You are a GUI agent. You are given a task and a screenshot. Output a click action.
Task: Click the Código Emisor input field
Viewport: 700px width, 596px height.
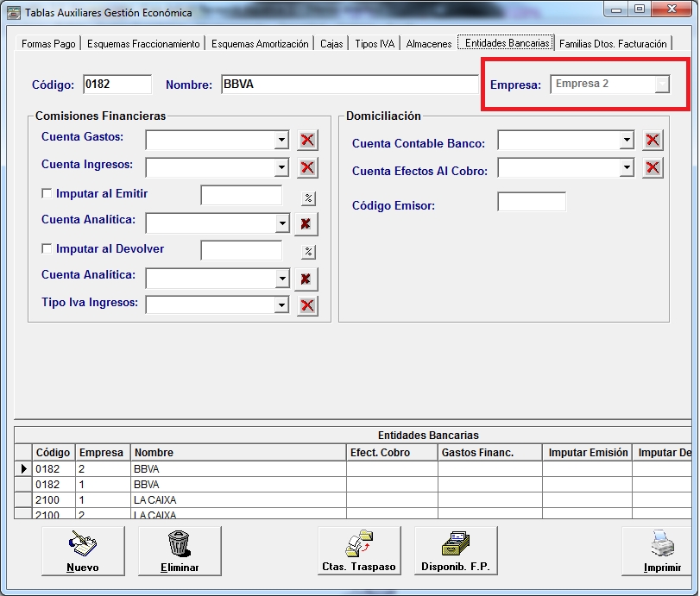pyautogui.click(x=532, y=202)
